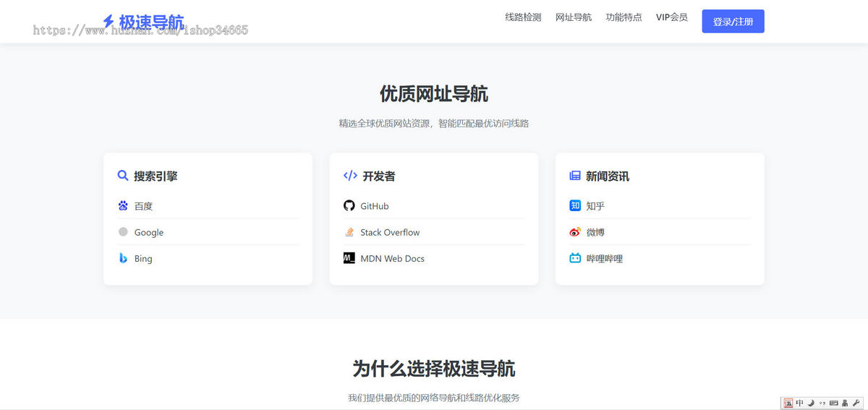The height and width of the screenshot is (410, 868).
Task: Click the 开发者 card heading
Action: [379, 176]
